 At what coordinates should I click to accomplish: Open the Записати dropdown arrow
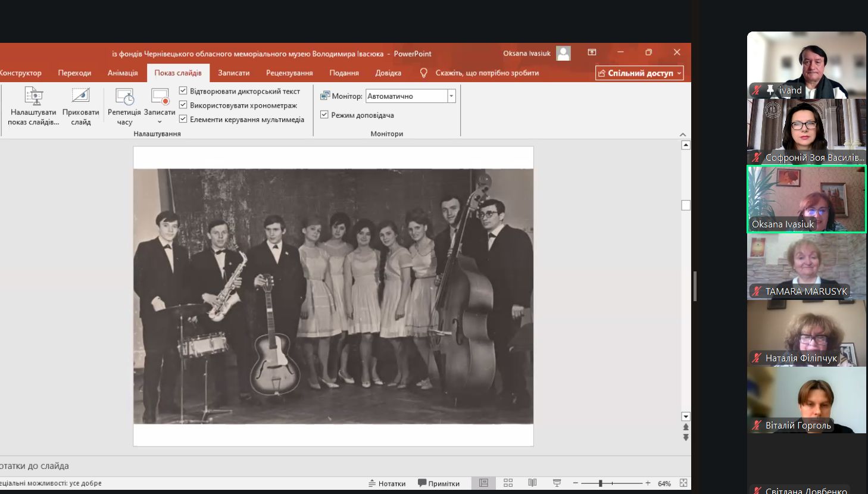(x=160, y=122)
